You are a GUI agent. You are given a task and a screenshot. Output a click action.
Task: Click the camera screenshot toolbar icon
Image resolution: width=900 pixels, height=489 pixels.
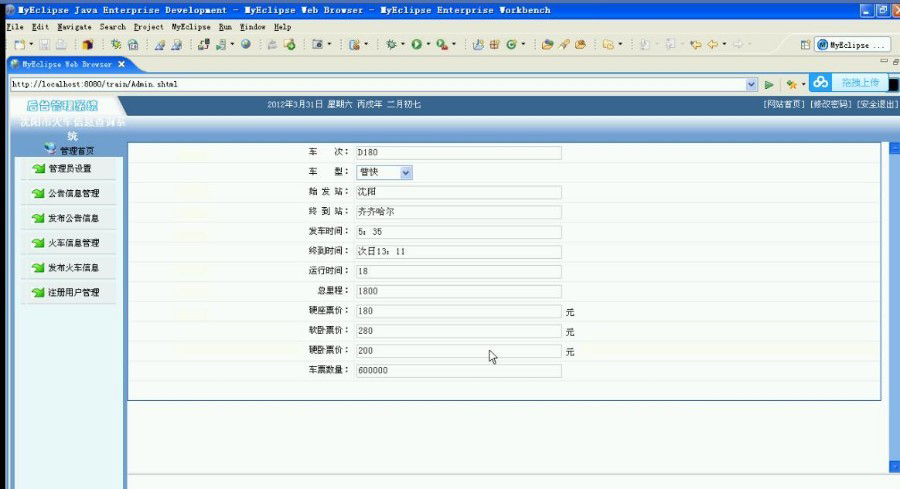pyautogui.click(x=317, y=44)
